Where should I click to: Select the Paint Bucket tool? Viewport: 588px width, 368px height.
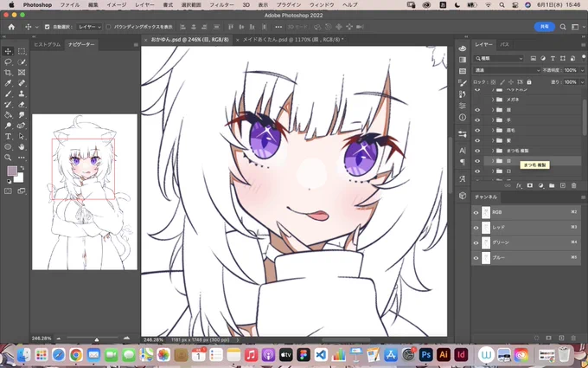tap(8, 115)
